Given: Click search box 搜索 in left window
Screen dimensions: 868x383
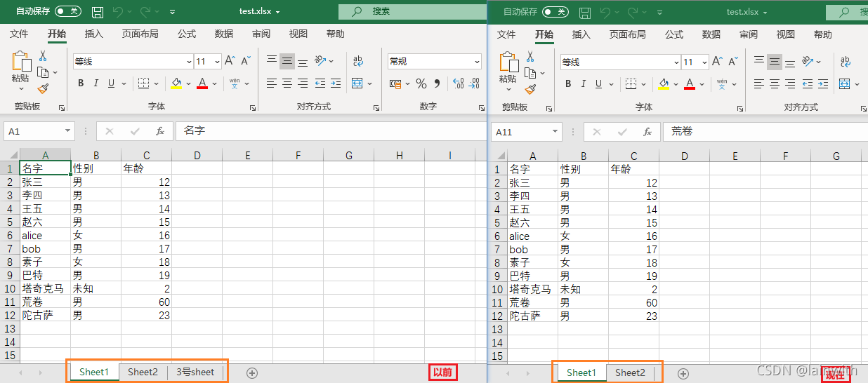Looking at the screenshot, I should click(x=412, y=12).
